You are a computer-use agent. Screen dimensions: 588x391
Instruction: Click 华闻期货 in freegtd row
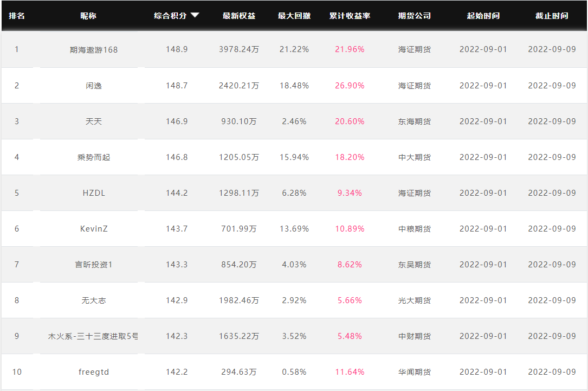coord(415,372)
